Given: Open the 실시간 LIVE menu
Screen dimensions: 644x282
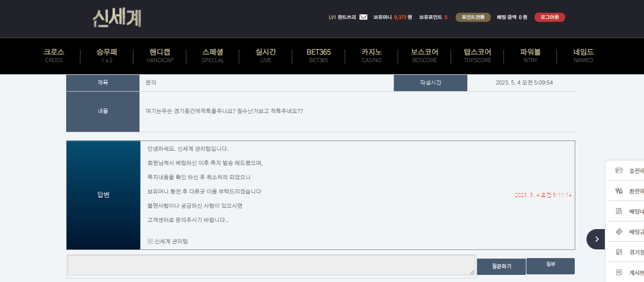Looking at the screenshot, I should tap(265, 55).
